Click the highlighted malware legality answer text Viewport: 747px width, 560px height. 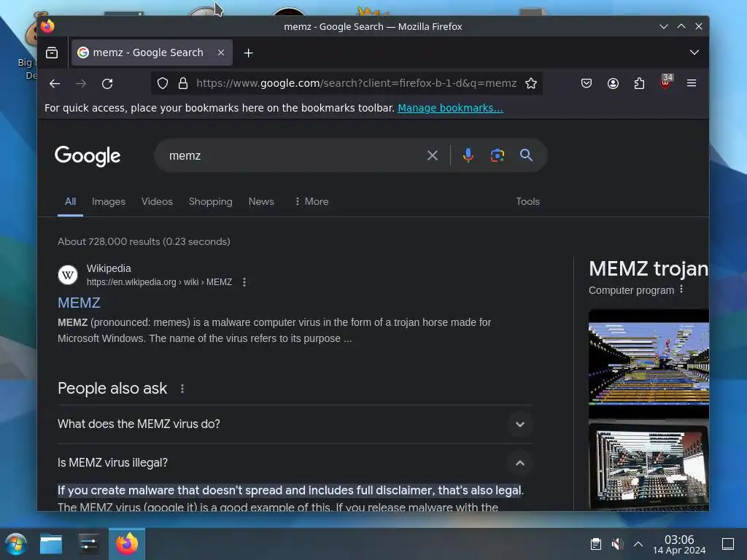290,491
